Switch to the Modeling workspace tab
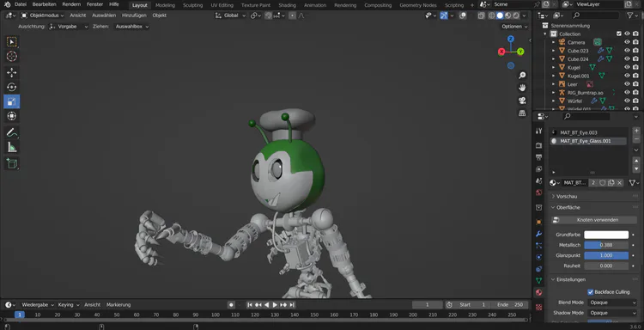 pos(165,5)
